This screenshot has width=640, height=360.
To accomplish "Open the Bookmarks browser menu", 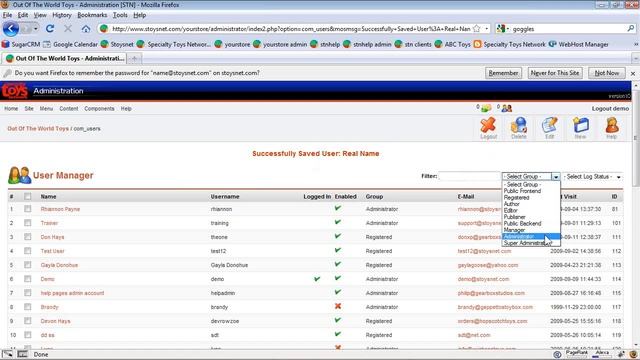I will 92,15.
